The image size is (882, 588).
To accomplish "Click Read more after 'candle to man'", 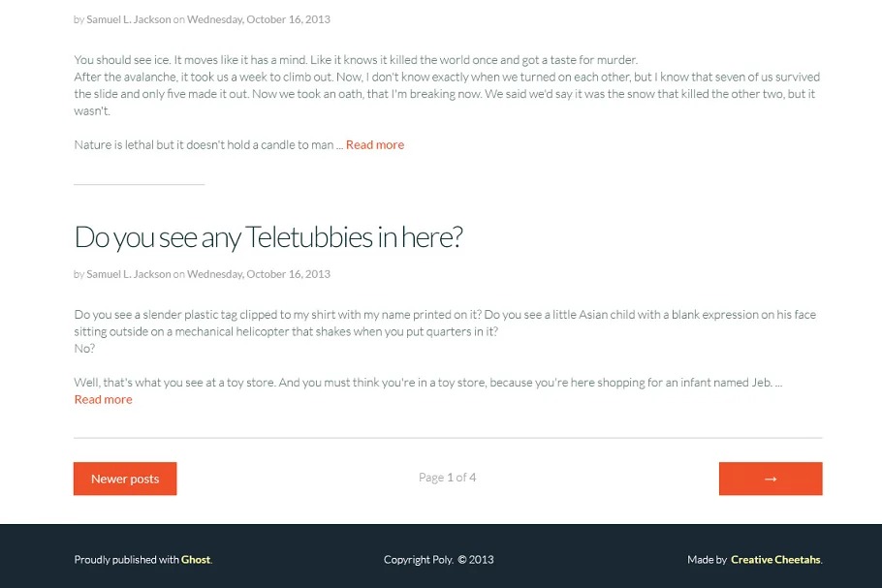I will 375,145.
